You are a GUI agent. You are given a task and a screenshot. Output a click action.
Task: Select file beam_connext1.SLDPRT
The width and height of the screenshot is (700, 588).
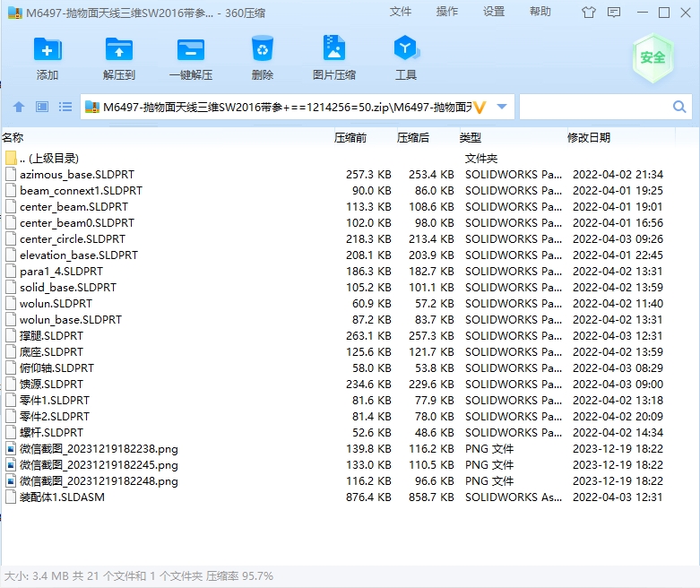coord(81,191)
